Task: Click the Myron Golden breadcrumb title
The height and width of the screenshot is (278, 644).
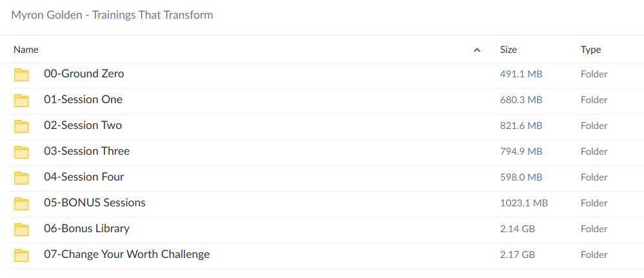Action: 112,15
